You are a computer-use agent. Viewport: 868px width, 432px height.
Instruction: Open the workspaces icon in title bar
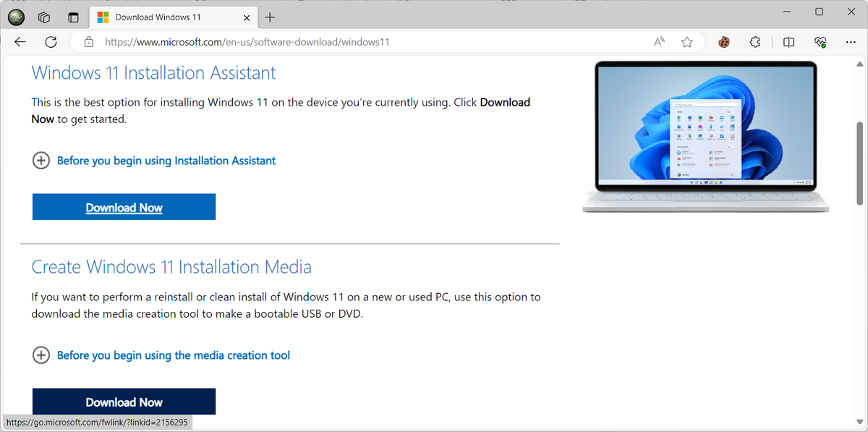pyautogui.click(x=44, y=17)
